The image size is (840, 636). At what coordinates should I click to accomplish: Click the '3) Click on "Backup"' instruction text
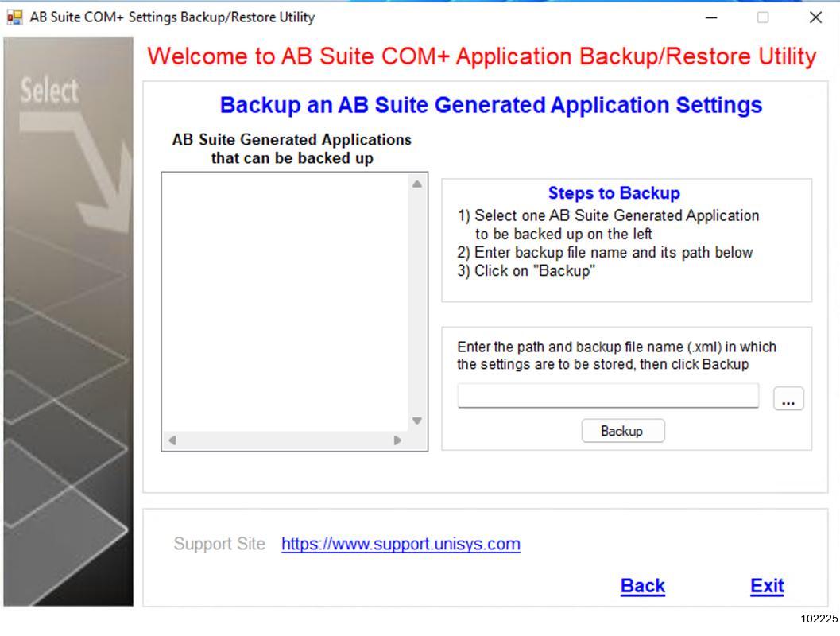click(525, 270)
